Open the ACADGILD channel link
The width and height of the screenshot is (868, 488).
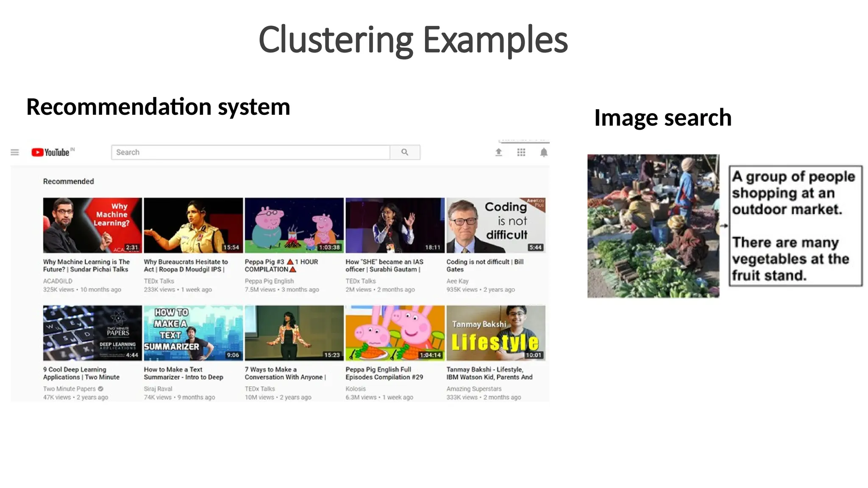tap(58, 281)
